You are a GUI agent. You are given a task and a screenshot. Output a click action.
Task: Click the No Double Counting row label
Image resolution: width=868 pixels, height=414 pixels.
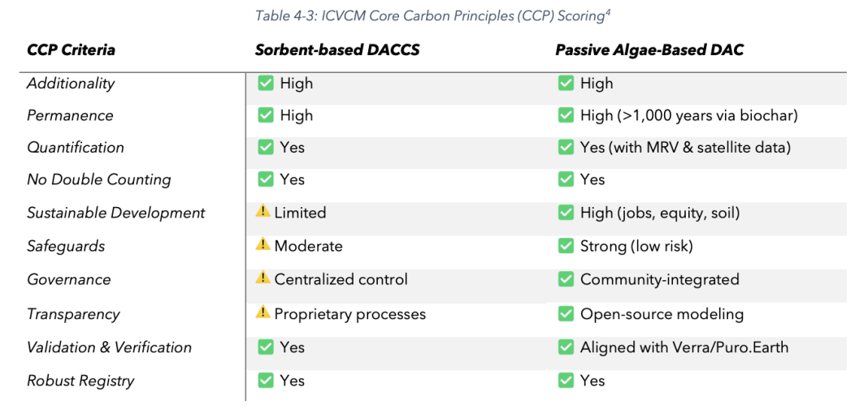[x=99, y=179]
